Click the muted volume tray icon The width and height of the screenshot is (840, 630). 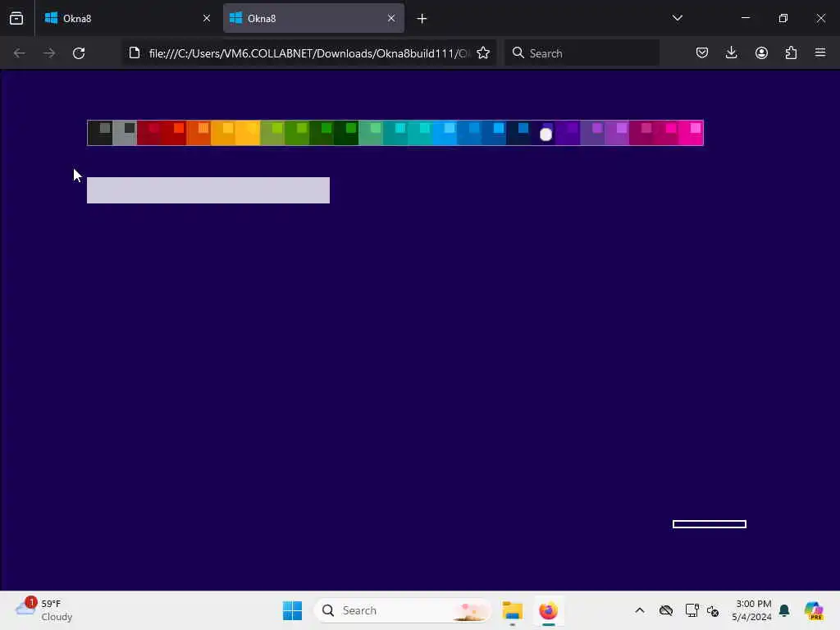coord(713,610)
